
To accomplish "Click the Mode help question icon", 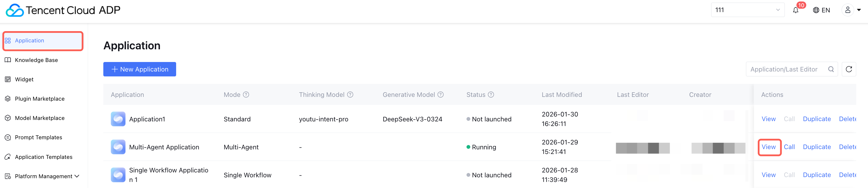I will (246, 95).
